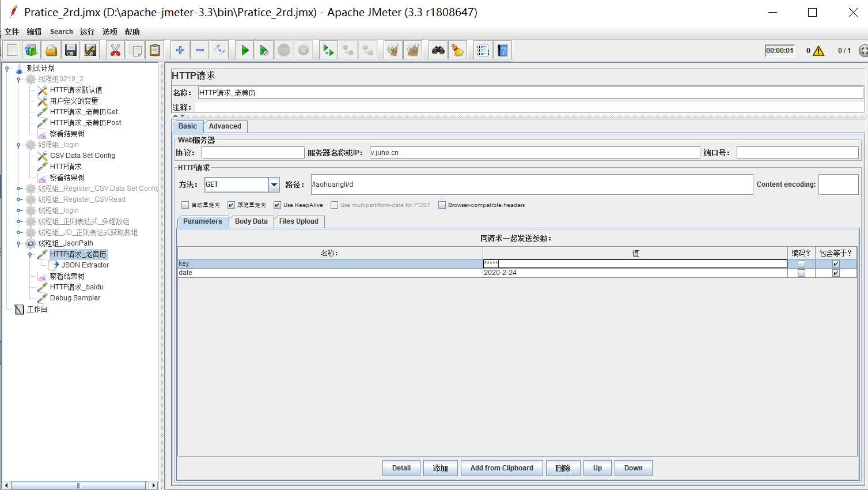868x490 pixels.
Task: Click the 添加 button
Action: click(441, 468)
